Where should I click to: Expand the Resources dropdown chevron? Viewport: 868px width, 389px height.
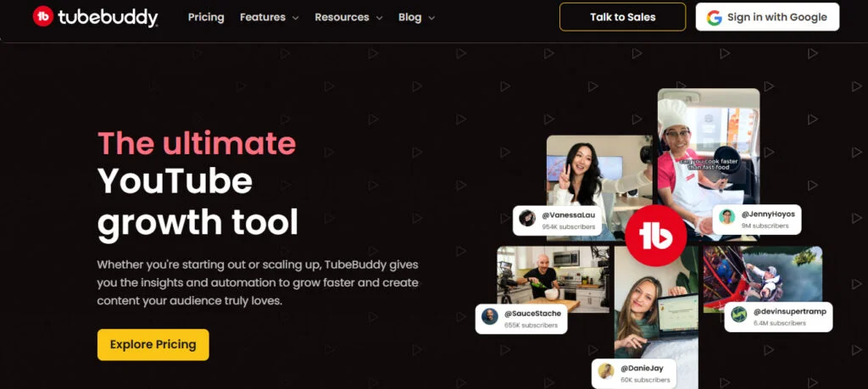[379, 19]
